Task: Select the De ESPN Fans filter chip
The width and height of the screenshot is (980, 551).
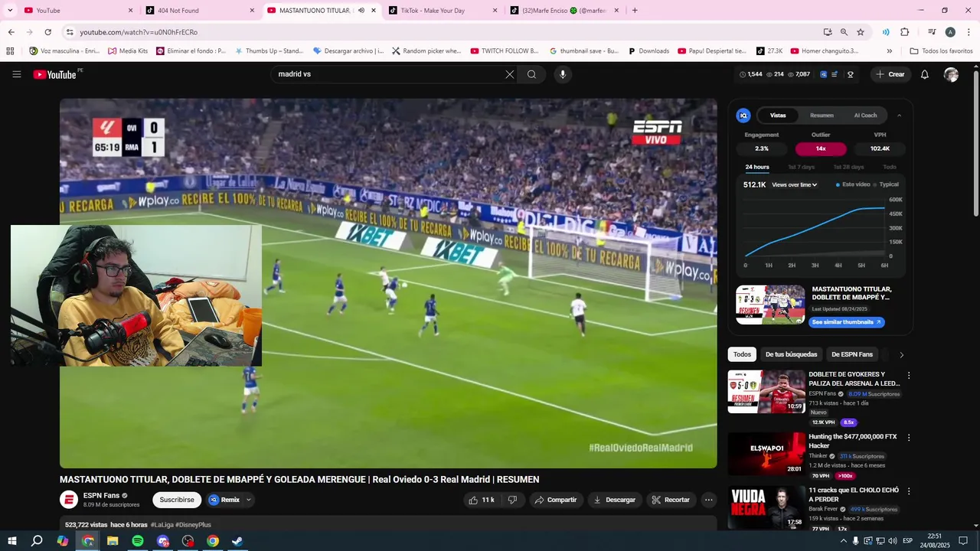Action: pyautogui.click(x=852, y=354)
